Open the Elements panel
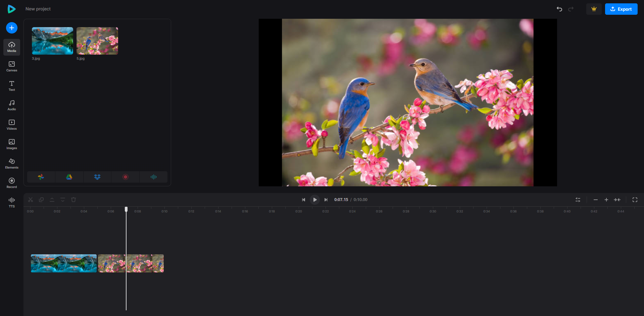Viewport: 644px width, 316px height. pyautogui.click(x=11, y=164)
